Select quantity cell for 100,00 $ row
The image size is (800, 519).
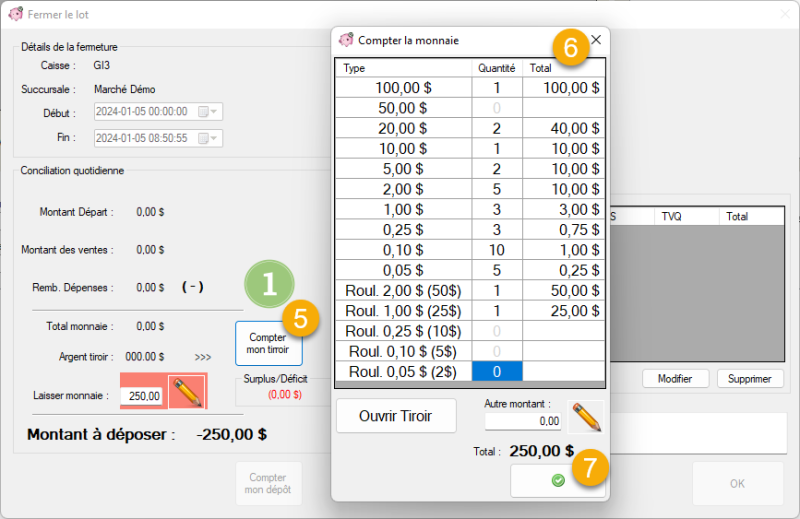497,88
